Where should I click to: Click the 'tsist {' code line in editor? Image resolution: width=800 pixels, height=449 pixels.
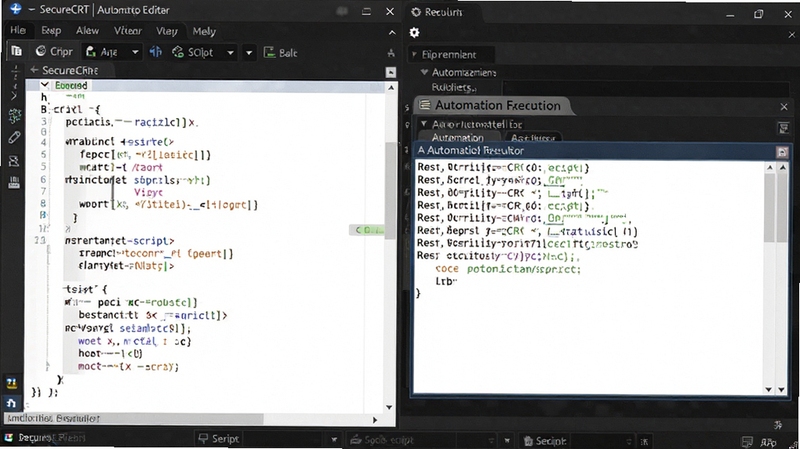coord(86,289)
